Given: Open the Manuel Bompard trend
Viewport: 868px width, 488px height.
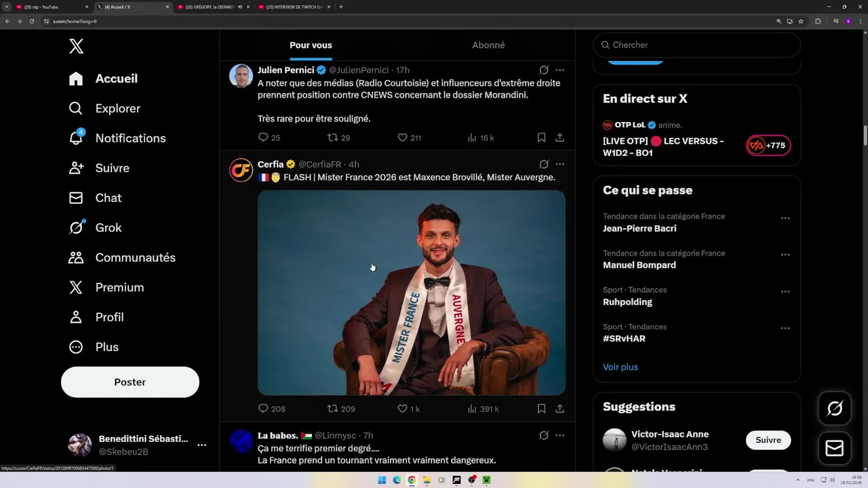Looking at the screenshot, I should [639, 265].
